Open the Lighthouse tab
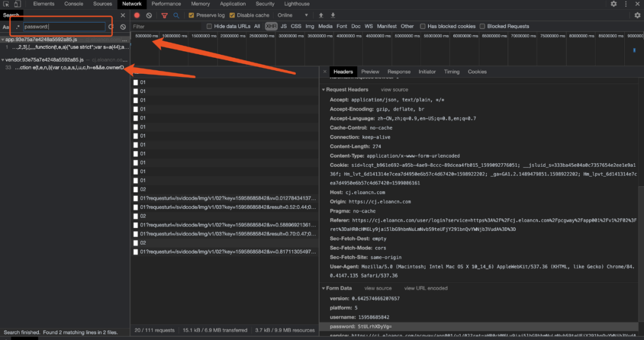This screenshot has width=644, height=340. click(297, 4)
